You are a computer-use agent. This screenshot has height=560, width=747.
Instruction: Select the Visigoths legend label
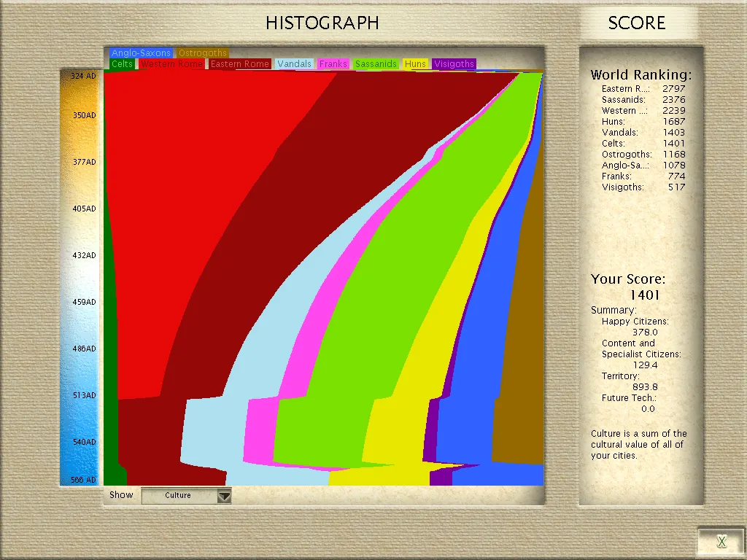pyautogui.click(x=454, y=64)
